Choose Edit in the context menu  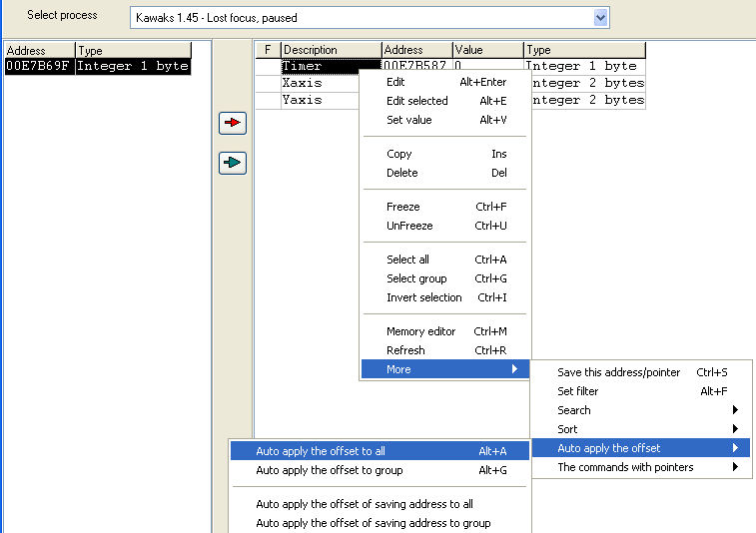(x=445, y=82)
